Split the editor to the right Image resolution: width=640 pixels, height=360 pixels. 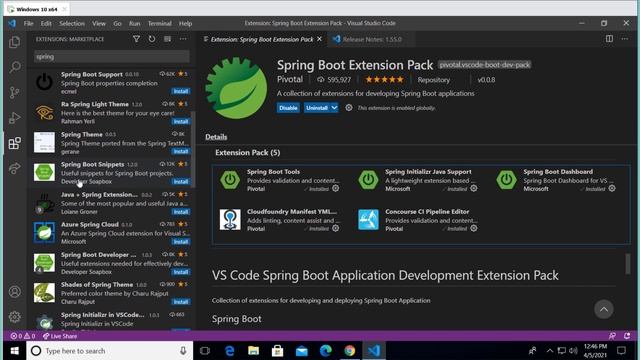point(609,39)
